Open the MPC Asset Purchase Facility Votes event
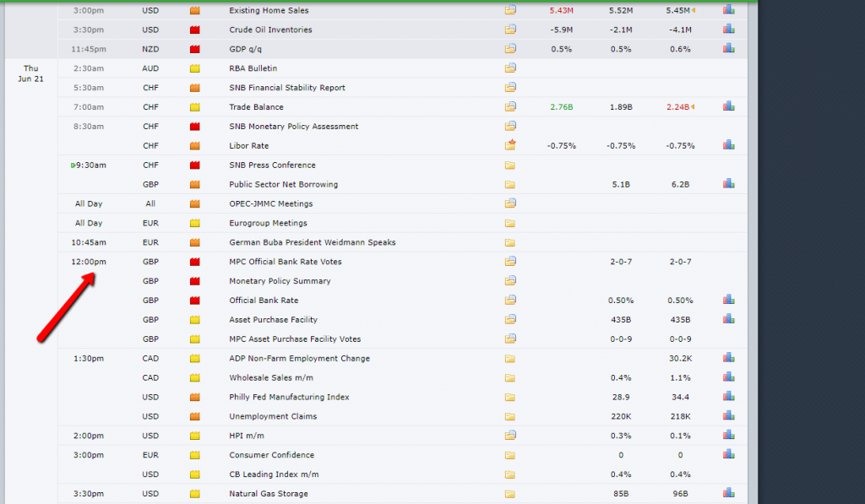Viewport: 865px width, 504px height. pos(295,339)
